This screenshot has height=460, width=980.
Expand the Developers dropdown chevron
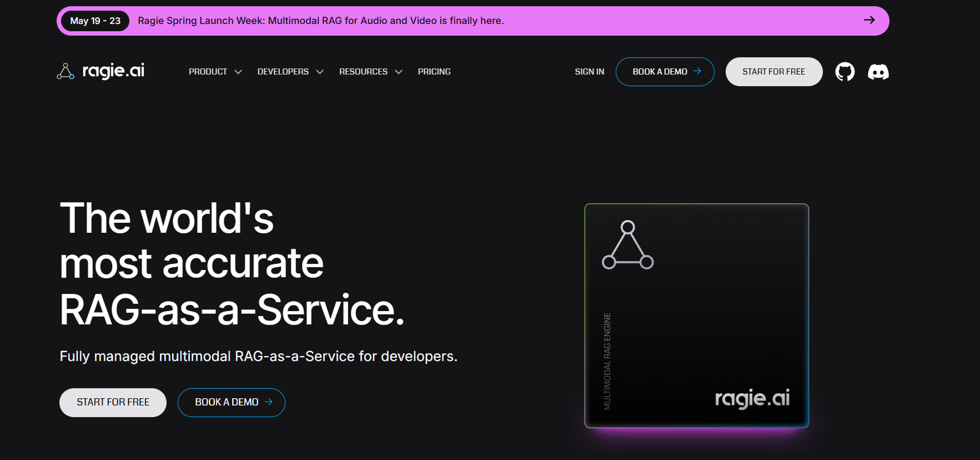pos(320,72)
